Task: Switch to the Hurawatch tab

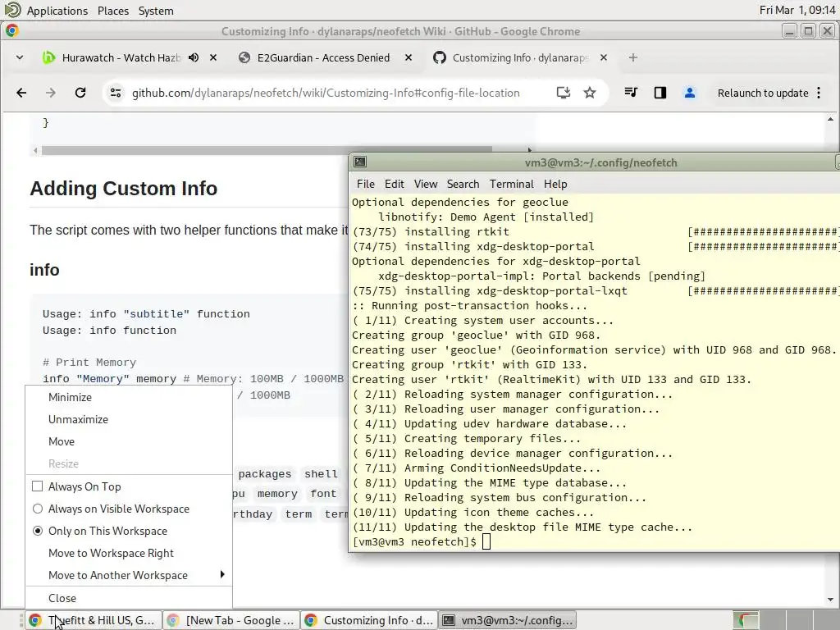Action: point(121,57)
